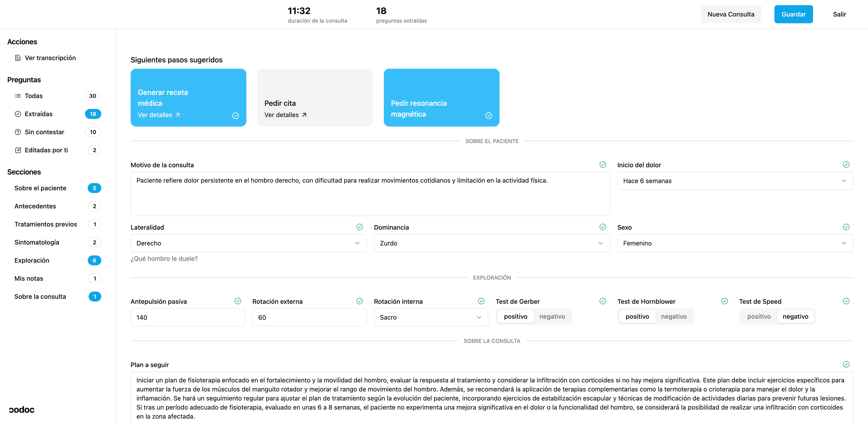Click the check icon on Pedir resonancia magnética card
Image resolution: width=868 pixels, height=424 pixels.
488,116
